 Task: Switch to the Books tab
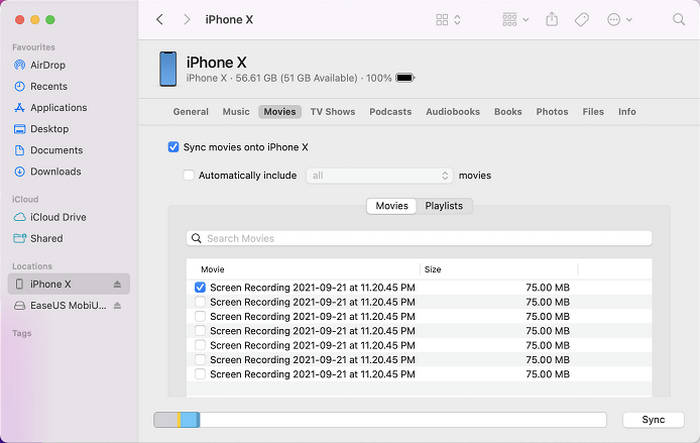[508, 112]
